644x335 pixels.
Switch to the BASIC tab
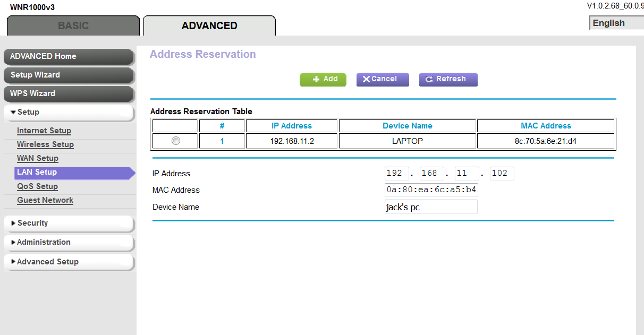[x=73, y=26]
